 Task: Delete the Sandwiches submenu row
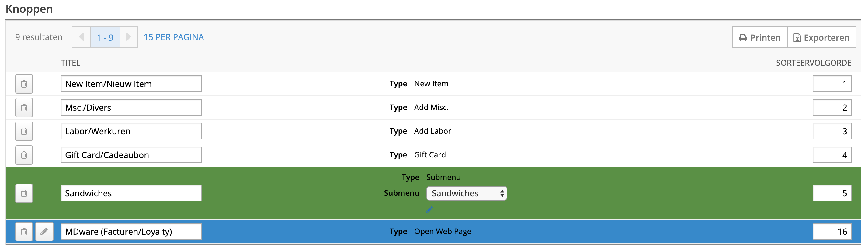(x=24, y=193)
